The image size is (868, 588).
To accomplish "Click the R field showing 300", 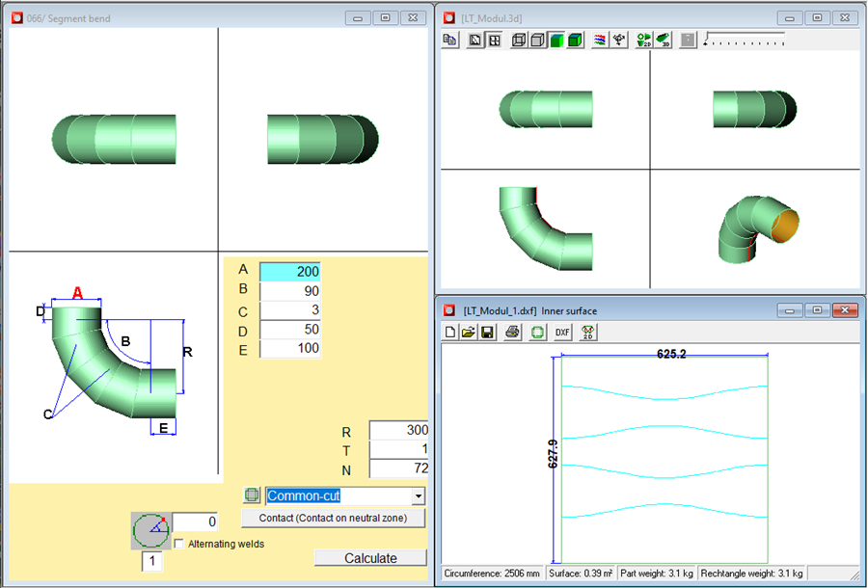I will pos(399,430).
